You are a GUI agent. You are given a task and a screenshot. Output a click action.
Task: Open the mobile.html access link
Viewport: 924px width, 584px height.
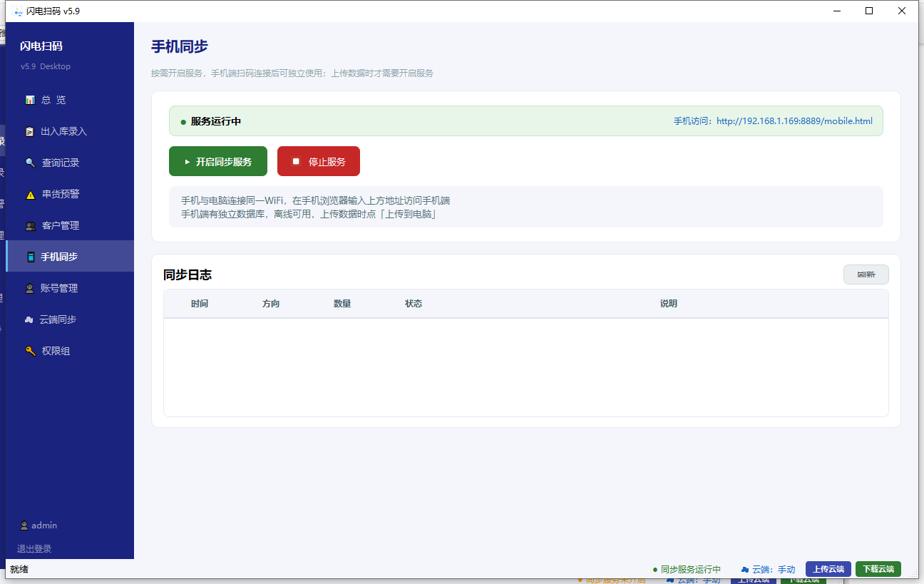(x=794, y=121)
